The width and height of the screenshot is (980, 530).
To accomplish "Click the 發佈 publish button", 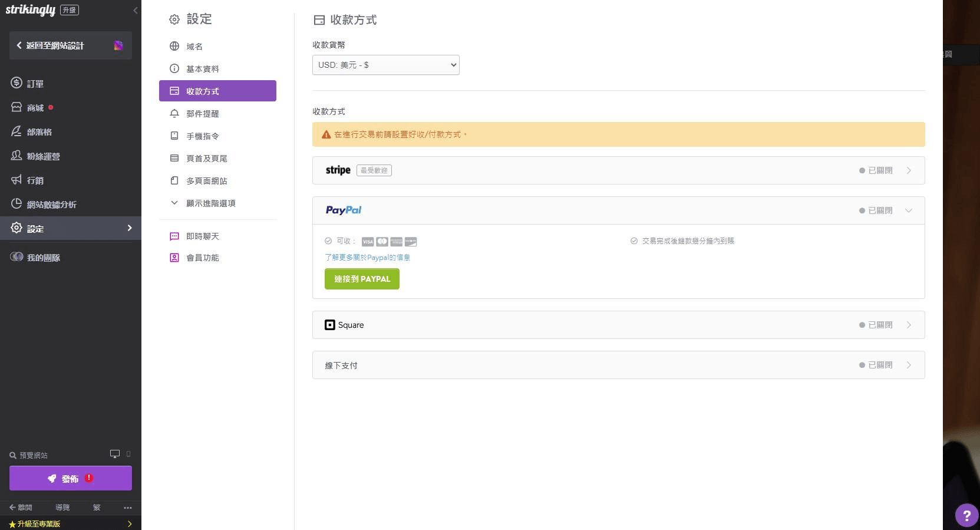I will point(71,478).
